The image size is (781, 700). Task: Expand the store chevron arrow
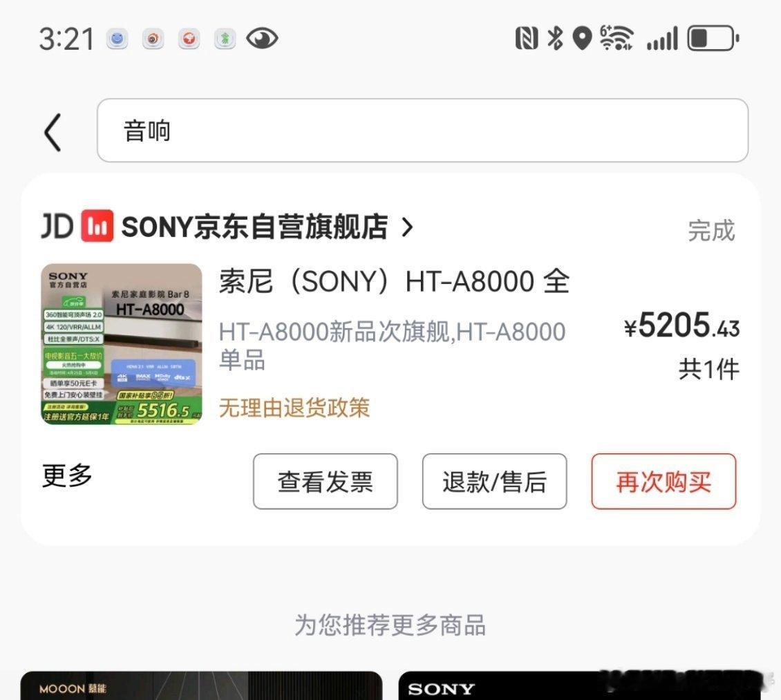(408, 227)
